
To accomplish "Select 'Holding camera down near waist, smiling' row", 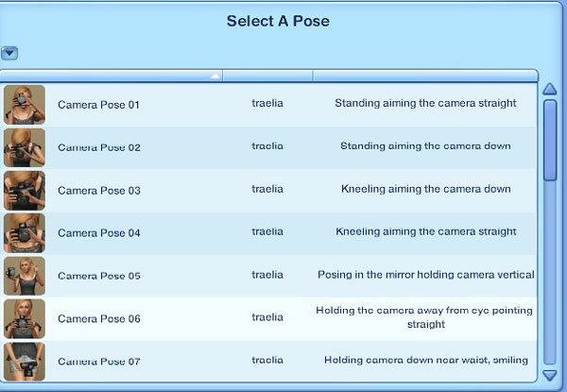I will coord(268,361).
